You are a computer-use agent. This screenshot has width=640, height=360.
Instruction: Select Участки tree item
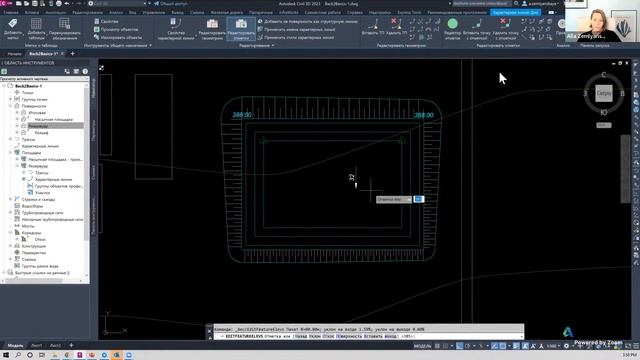point(42,193)
